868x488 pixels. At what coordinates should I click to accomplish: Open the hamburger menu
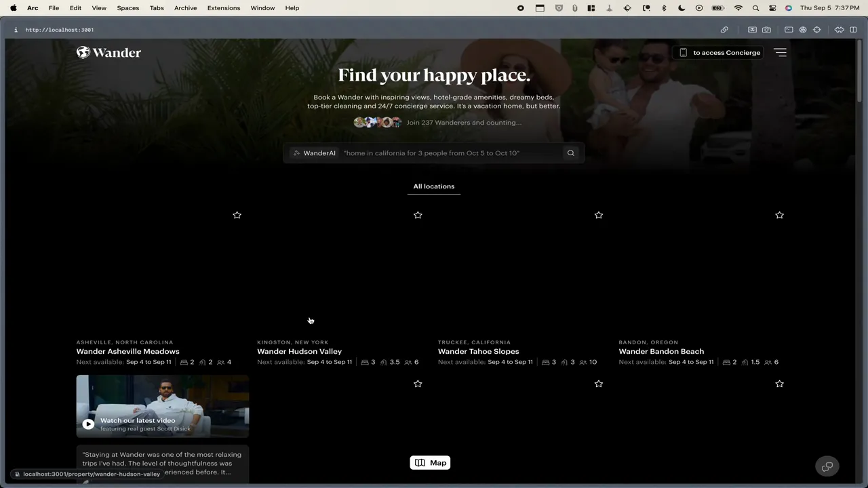(x=780, y=52)
